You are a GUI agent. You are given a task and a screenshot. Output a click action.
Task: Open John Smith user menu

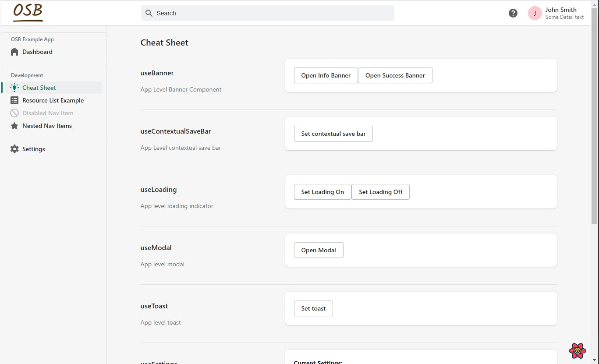pyautogui.click(x=556, y=13)
